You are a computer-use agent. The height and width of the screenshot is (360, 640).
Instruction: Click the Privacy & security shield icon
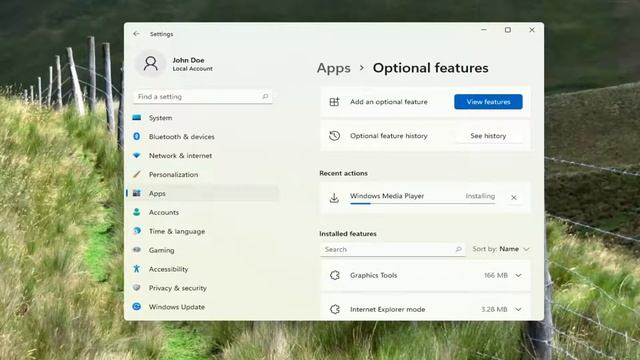tap(137, 288)
